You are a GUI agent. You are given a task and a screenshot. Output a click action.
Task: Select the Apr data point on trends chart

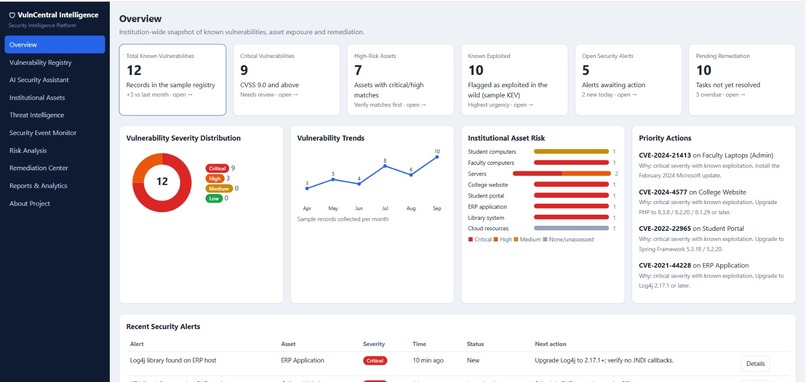coord(307,188)
